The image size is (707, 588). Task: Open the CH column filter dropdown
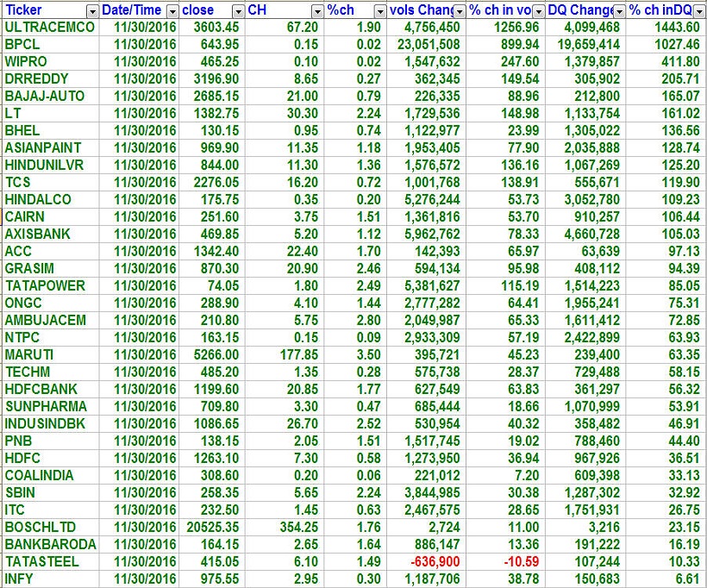click(318, 11)
